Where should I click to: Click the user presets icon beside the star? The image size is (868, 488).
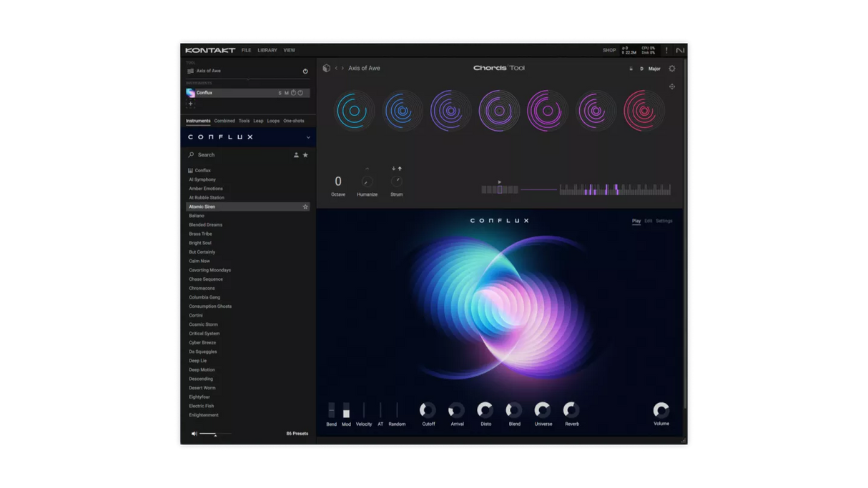(295, 154)
